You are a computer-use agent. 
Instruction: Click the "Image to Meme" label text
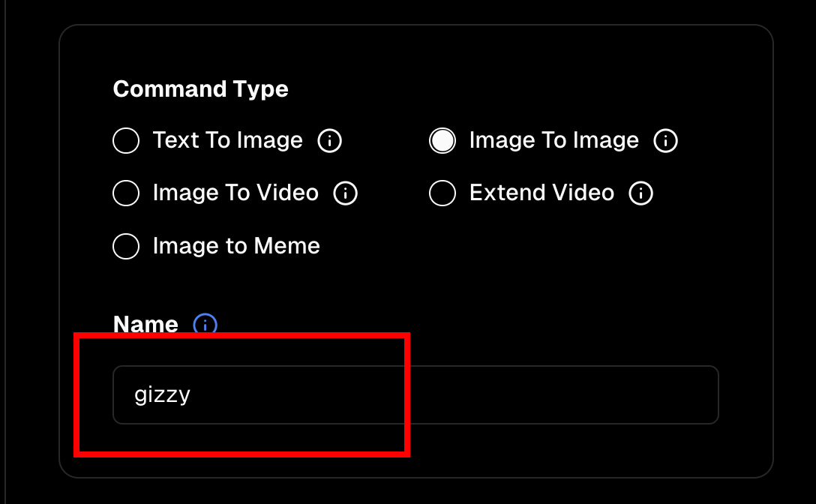click(236, 245)
